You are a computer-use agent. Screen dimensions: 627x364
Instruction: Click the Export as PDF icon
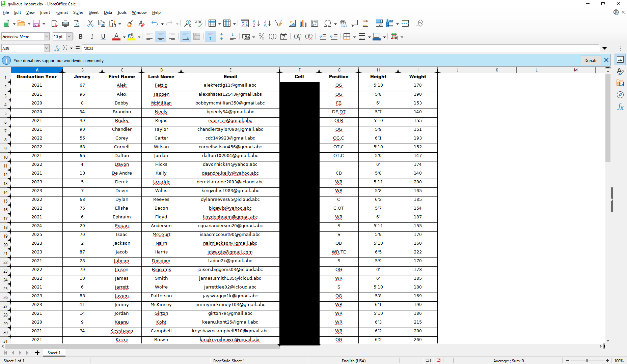(x=54, y=23)
